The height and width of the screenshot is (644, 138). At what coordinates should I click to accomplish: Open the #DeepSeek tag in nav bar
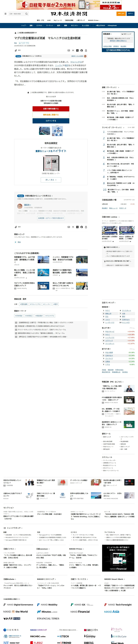pyautogui.click(x=112, y=26)
